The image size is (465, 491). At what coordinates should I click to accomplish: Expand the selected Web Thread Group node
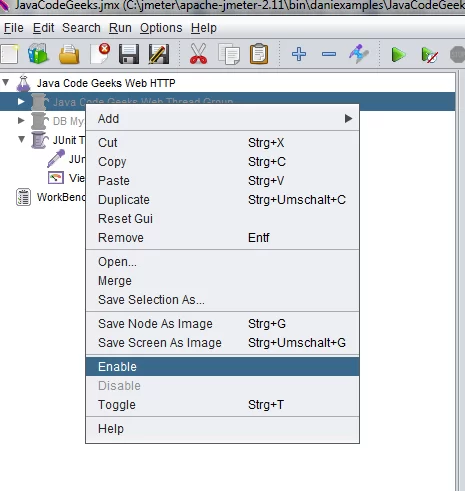(21, 101)
